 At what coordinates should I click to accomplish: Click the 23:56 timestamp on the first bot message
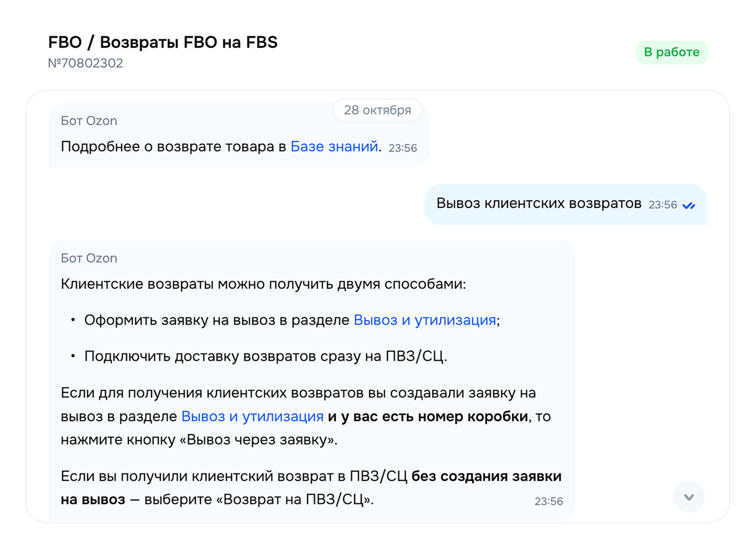(401, 148)
